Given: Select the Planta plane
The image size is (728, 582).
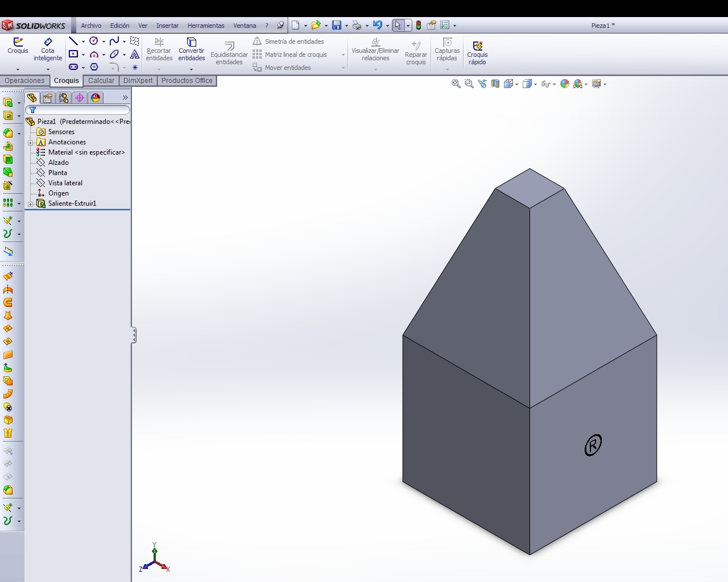Looking at the screenshot, I should point(57,173).
